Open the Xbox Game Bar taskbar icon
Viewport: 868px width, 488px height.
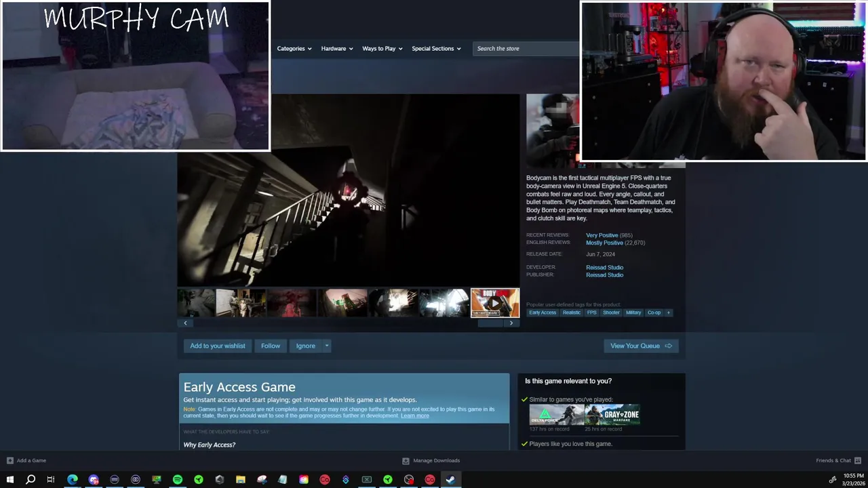click(x=367, y=480)
